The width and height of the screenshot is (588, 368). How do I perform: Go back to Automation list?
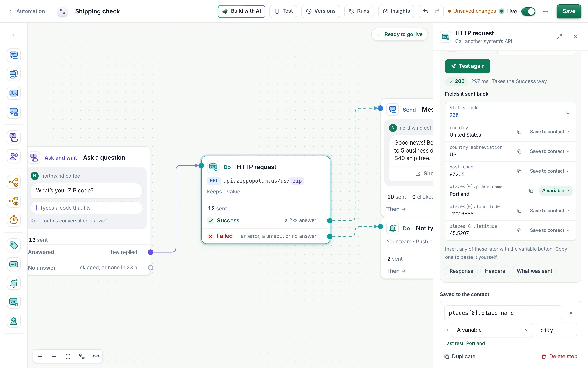point(27,11)
